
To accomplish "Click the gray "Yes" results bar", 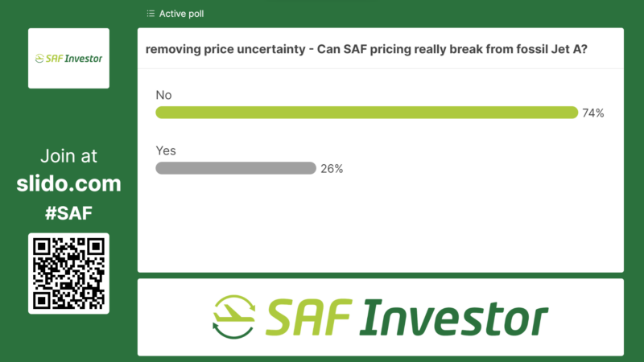I will tap(235, 168).
